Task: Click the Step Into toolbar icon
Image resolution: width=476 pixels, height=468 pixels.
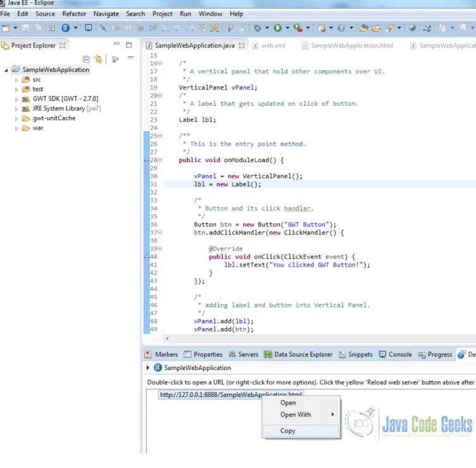Action: pos(165,28)
